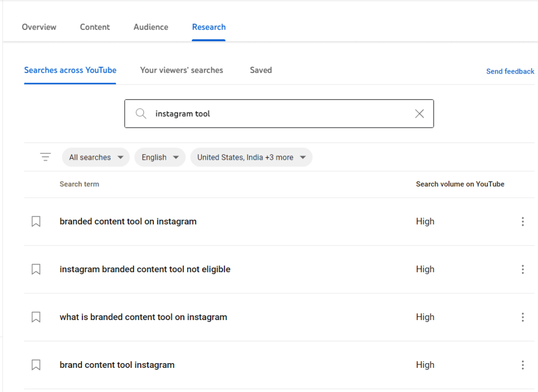Expand the All searches dropdown

point(96,157)
